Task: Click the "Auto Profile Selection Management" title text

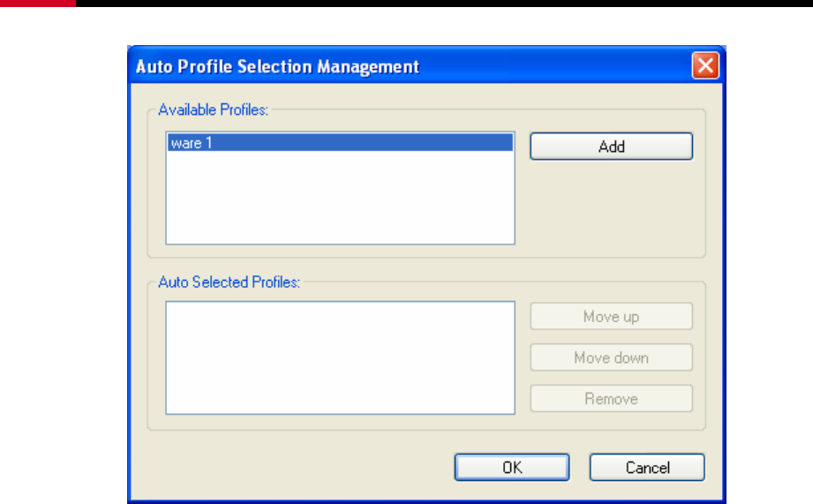Action: [x=277, y=66]
